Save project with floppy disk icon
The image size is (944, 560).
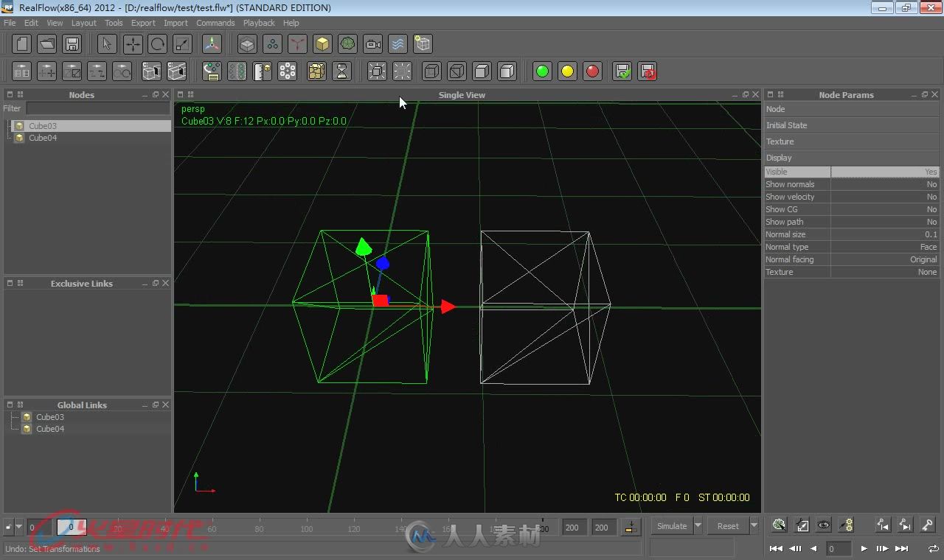coord(72,44)
